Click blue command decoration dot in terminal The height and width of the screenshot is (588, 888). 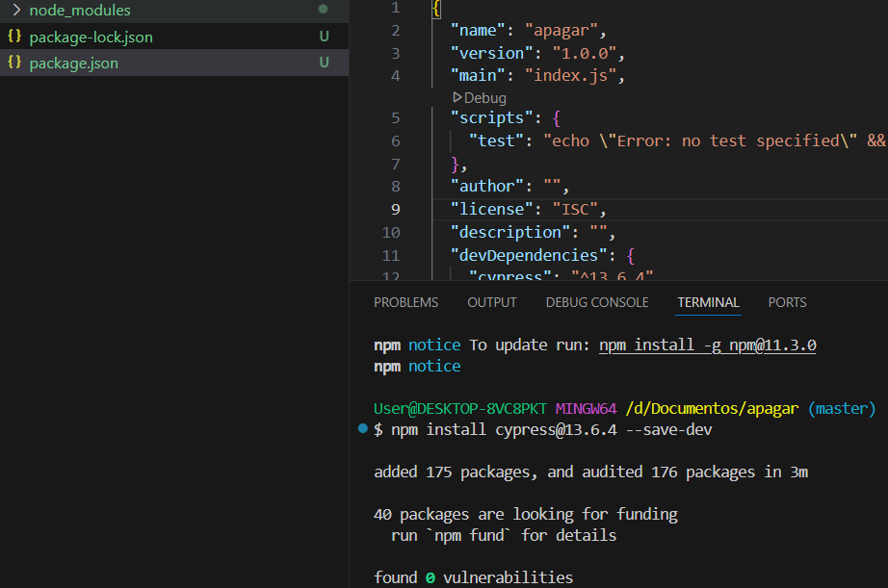click(x=363, y=428)
